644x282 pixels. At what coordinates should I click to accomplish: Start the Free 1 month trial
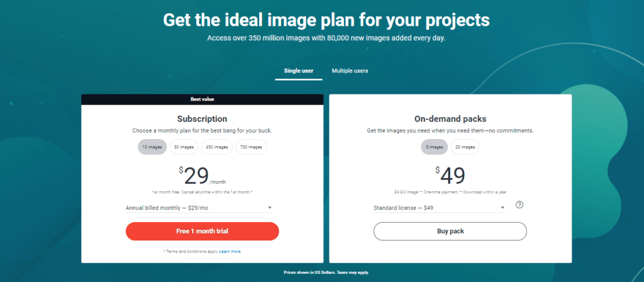[202, 231]
